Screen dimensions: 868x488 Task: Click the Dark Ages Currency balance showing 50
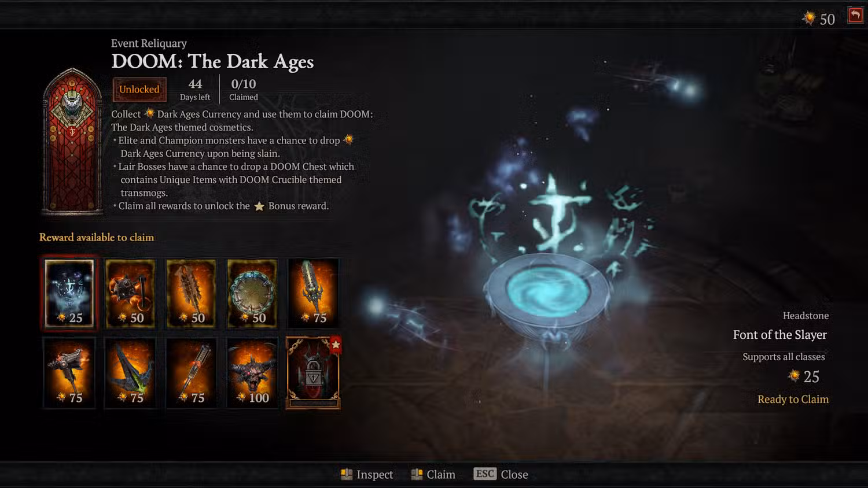click(818, 19)
